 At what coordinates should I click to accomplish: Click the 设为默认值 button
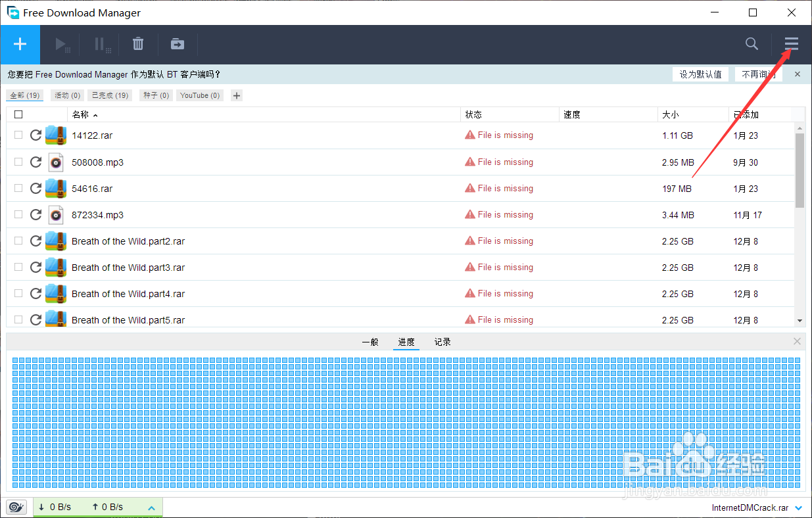[x=700, y=74]
